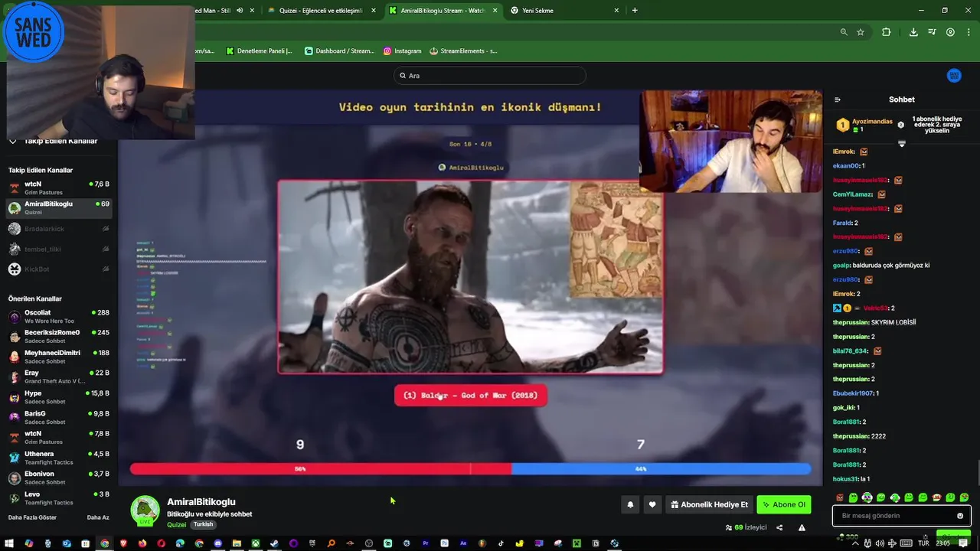Open the Instagram bookmark
This screenshot has height=551, width=980.
pyautogui.click(x=403, y=51)
